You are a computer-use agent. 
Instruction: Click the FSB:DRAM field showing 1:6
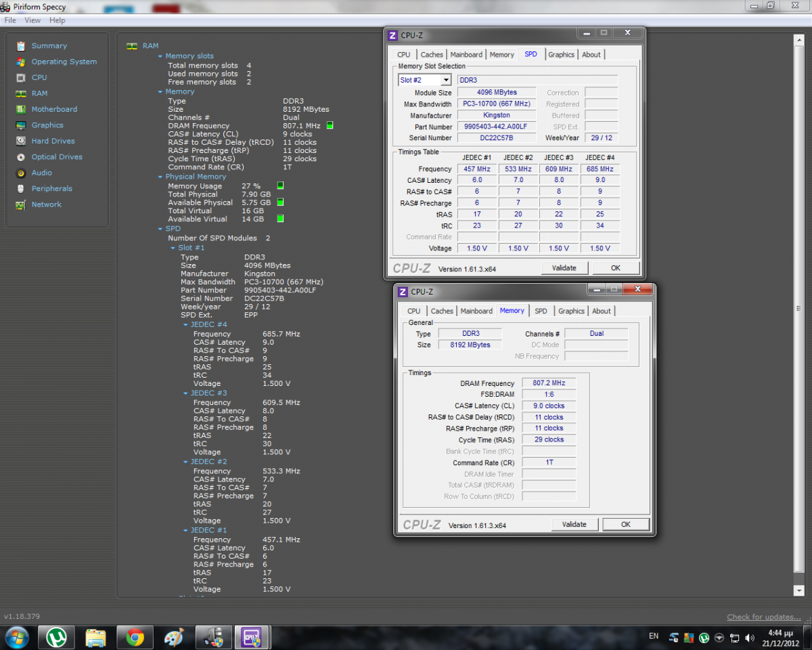pos(549,395)
